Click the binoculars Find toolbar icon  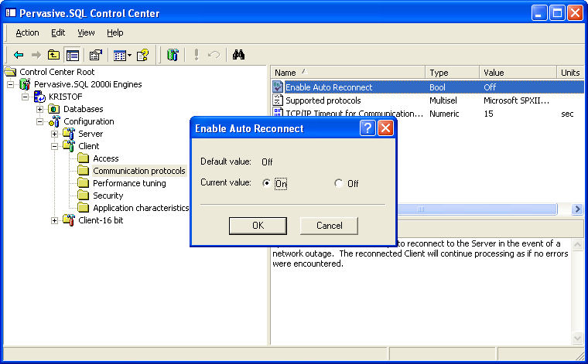pos(238,55)
